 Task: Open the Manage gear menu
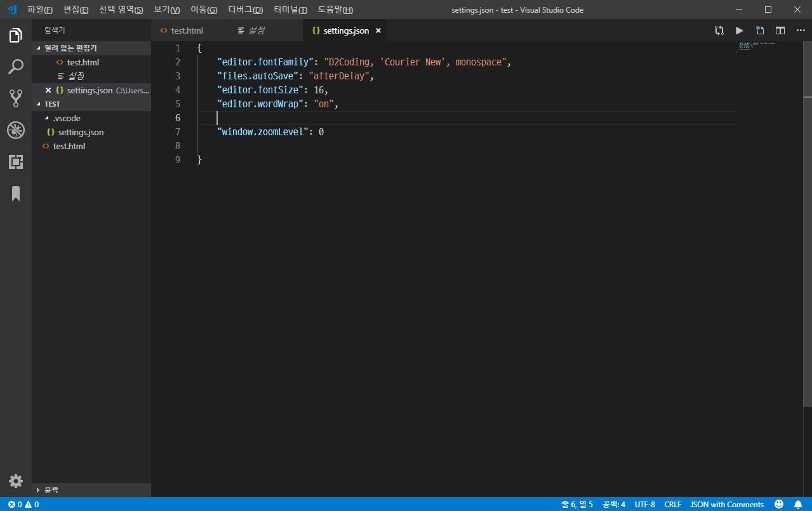pos(15,481)
